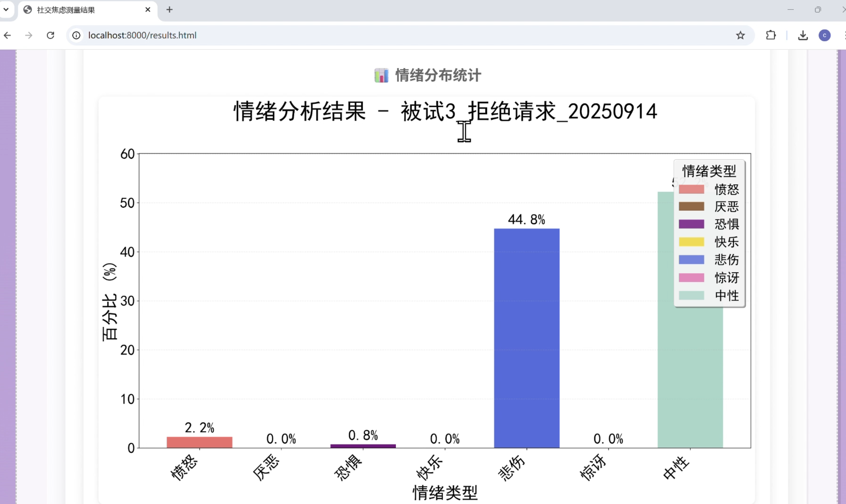Reload the results.html page

(x=50, y=35)
